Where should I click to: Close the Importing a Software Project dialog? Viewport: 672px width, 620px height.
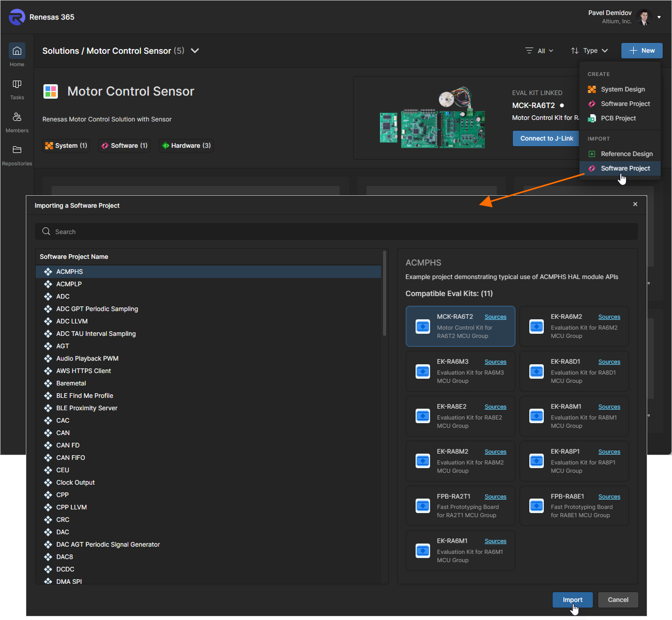click(635, 204)
